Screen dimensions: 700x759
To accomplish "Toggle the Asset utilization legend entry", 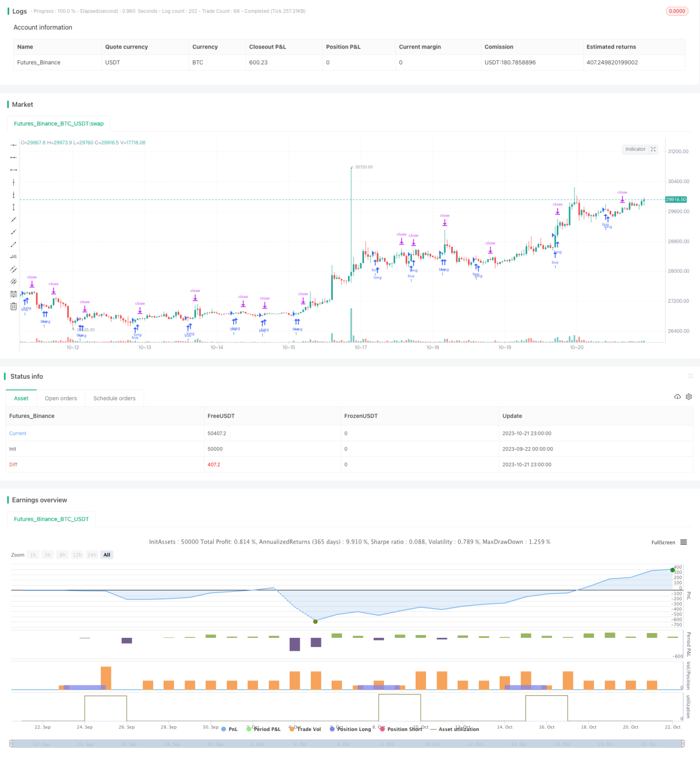I will click(x=454, y=729).
